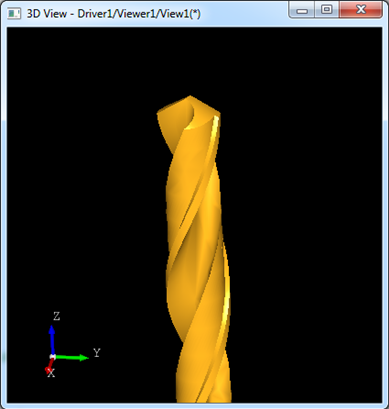389x409 pixels.
Task: Pick the drill's upper flute cutting lip
Action: [x=189, y=118]
